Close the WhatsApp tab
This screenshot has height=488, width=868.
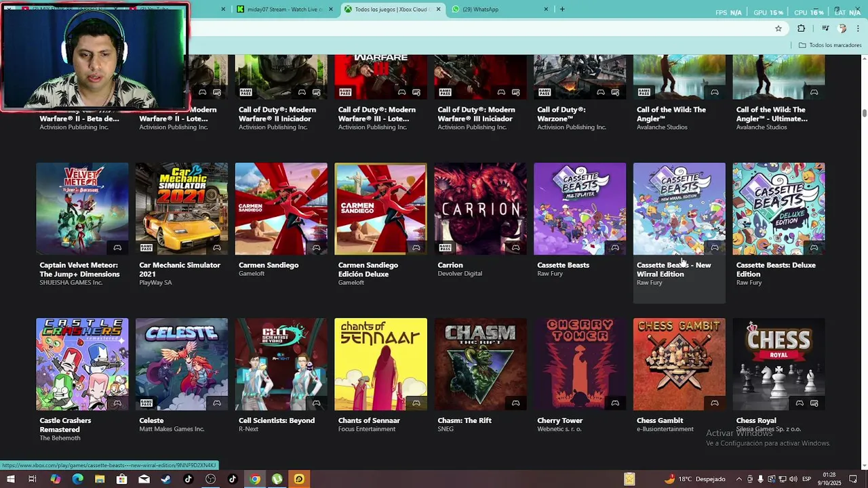pos(546,9)
